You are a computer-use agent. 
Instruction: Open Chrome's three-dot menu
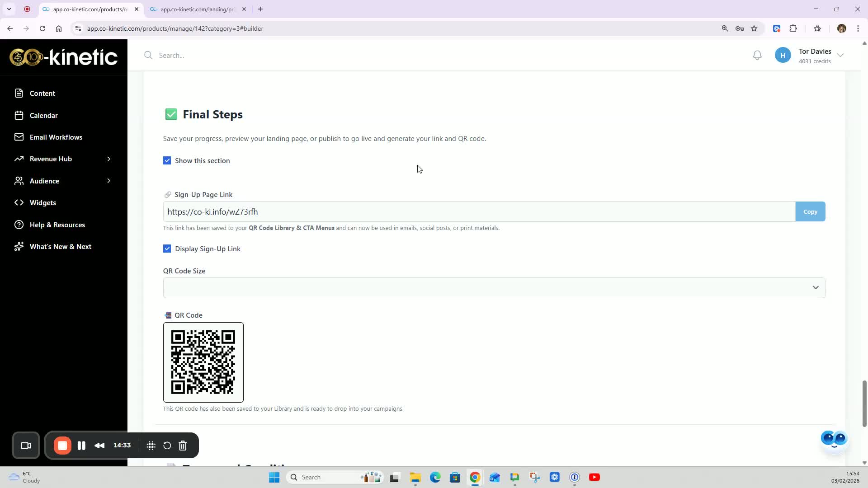[x=858, y=28]
